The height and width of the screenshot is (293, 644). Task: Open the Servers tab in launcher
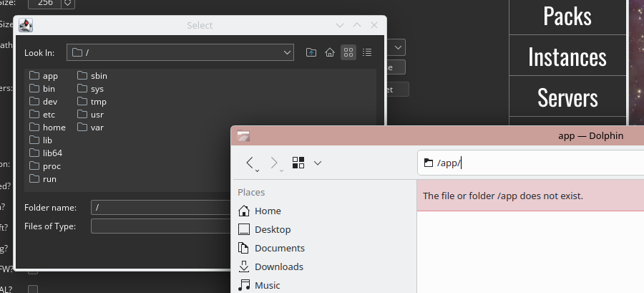[x=567, y=97]
